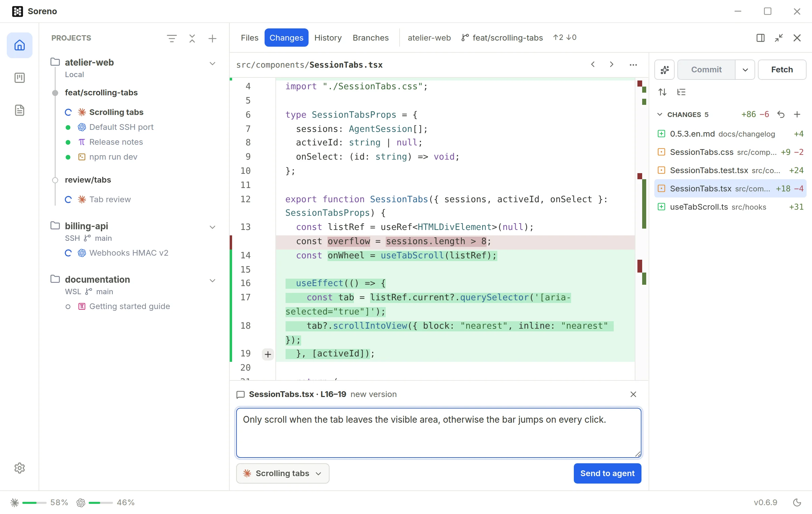Switch to the History tab
Viewport: 812px width, 514px height.
328,38
